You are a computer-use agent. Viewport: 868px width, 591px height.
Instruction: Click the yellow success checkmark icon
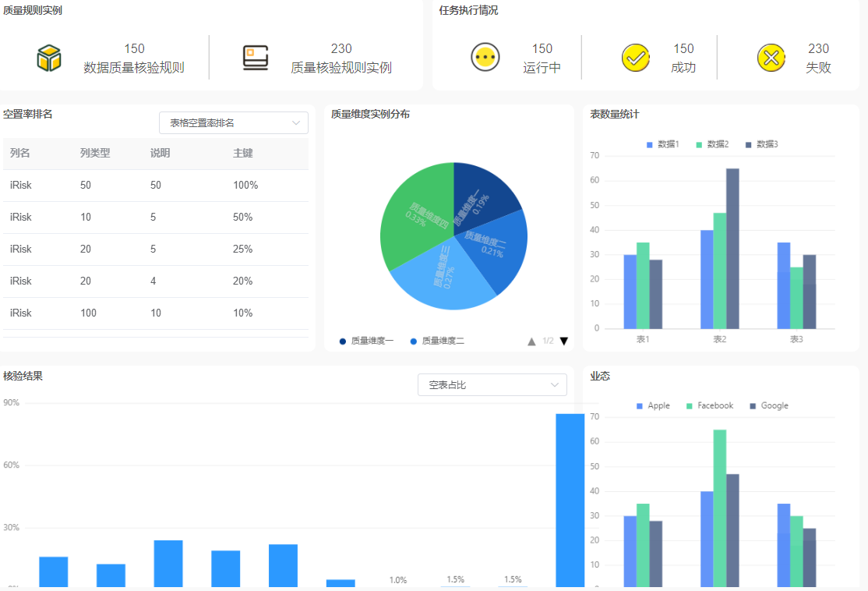636,58
